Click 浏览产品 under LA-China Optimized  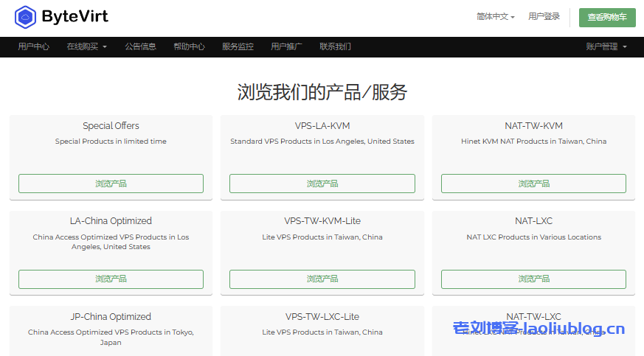[x=111, y=279]
